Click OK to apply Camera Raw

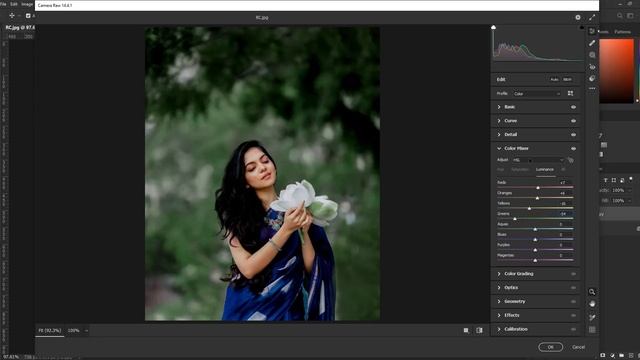coord(550,347)
